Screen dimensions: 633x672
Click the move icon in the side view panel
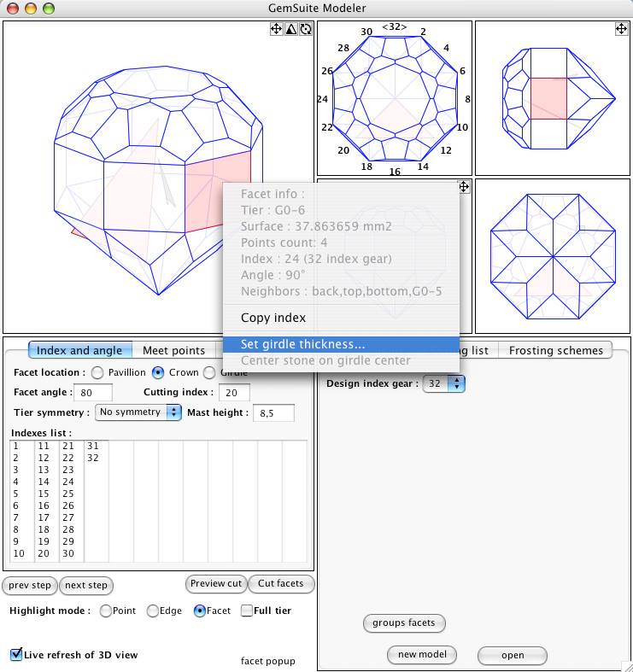click(x=621, y=29)
